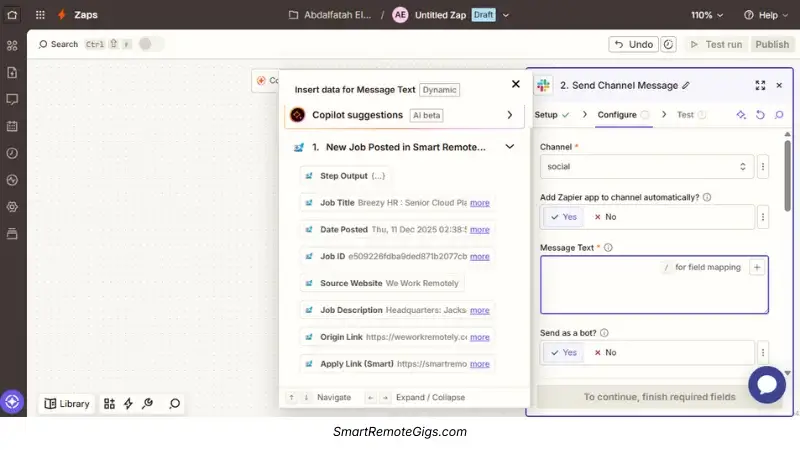The width and height of the screenshot is (800, 450).
Task: Open the Untitled Zap name dropdown arrow
Action: point(506,15)
